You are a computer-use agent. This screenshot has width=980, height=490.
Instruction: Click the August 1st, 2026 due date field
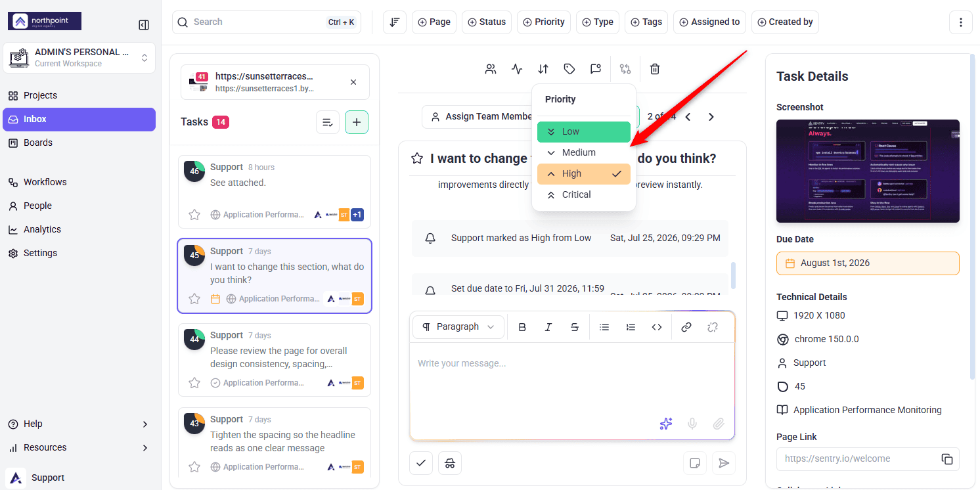click(x=868, y=263)
